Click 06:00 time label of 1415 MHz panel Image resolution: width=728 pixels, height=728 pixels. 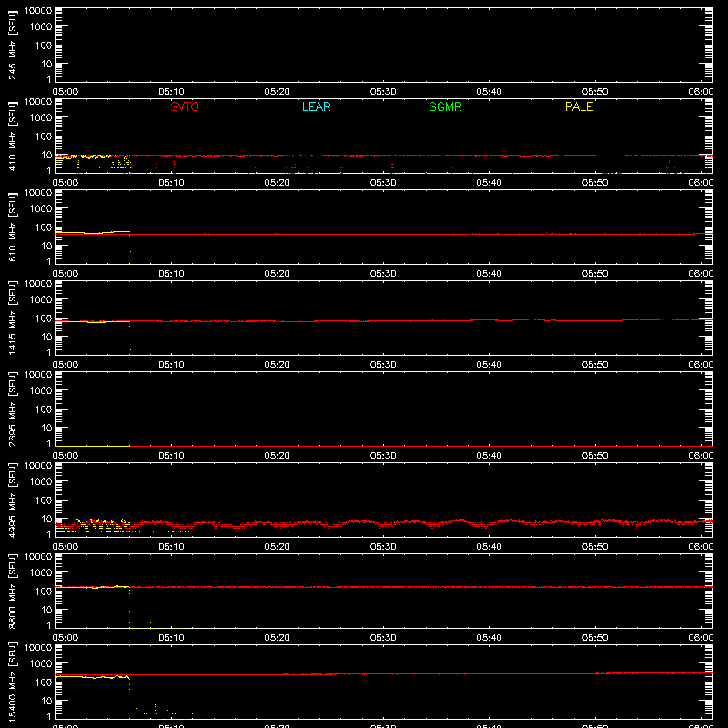tap(701, 365)
